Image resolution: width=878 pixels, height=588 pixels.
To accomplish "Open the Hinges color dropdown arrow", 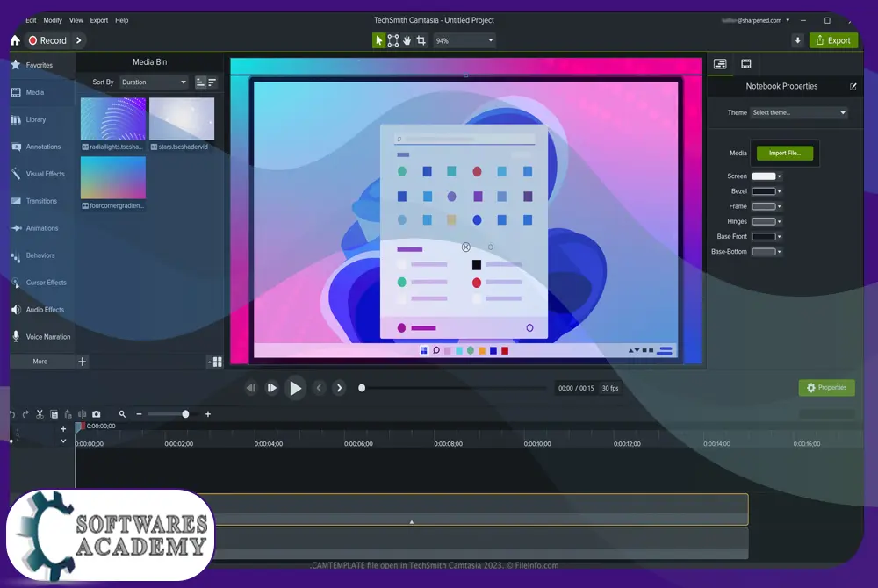I will [x=779, y=221].
